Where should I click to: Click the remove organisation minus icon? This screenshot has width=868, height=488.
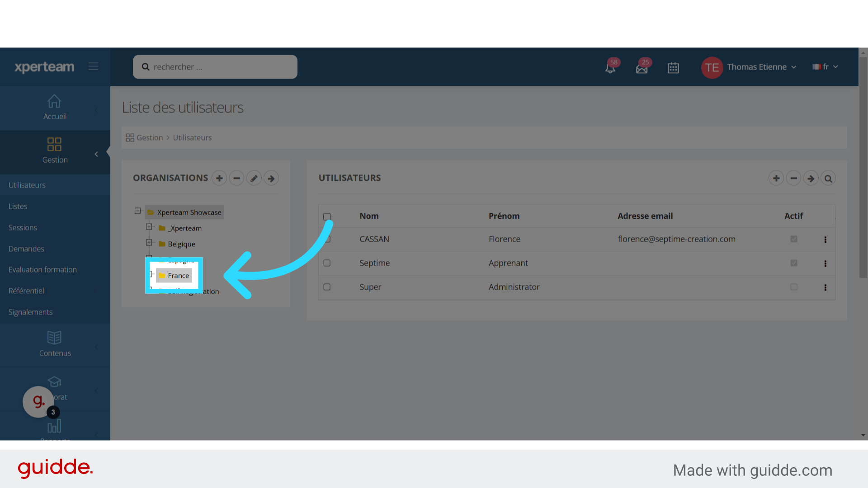click(x=236, y=178)
